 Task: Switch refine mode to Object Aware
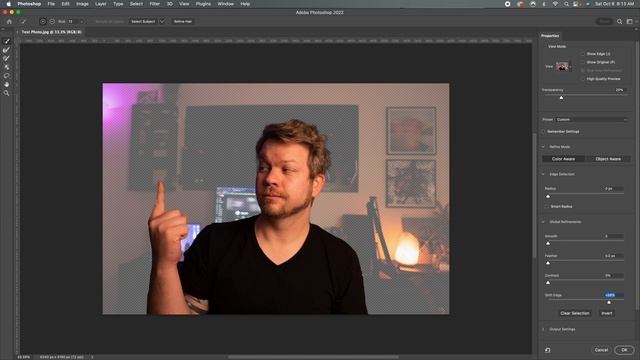pos(608,159)
